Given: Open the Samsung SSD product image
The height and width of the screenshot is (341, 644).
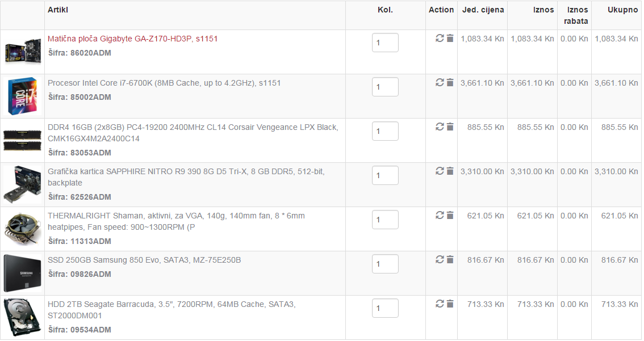Looking at the screenshot, I should click(x=22, y=272).
